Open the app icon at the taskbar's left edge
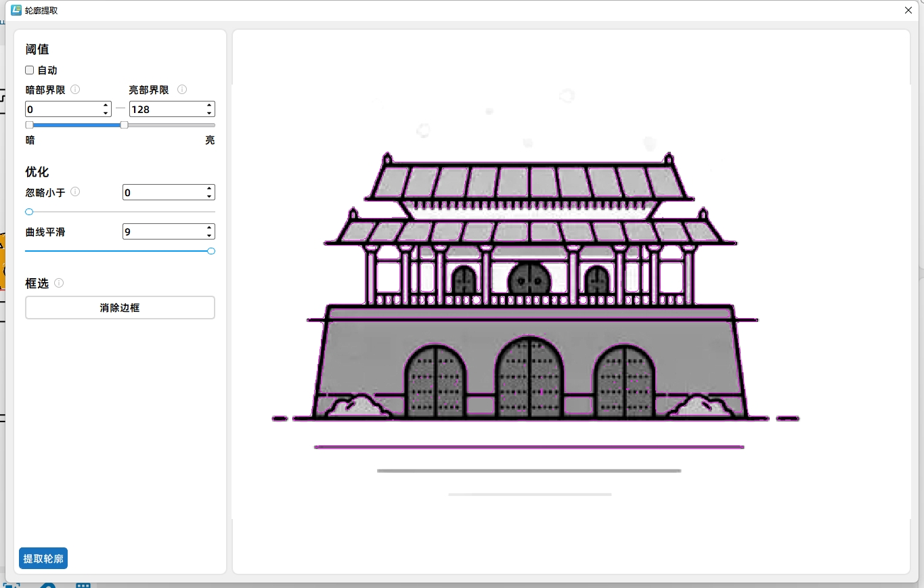This screenshot has width=924, height=588. coord(10,583)
